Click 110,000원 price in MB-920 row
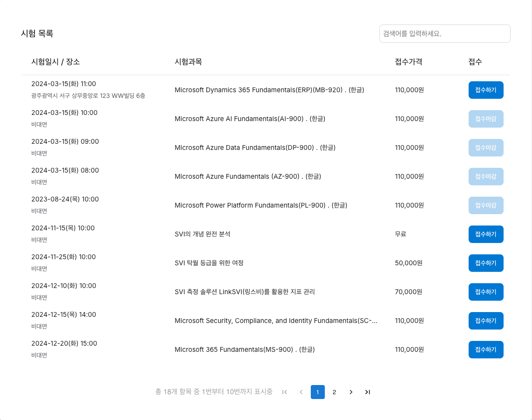Viewport: 532px width, 420px height. click(x=409, y=90)
